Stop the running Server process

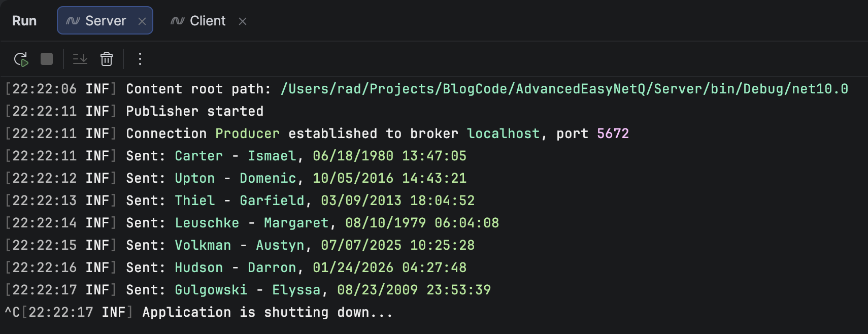click(x=46, y=59)
